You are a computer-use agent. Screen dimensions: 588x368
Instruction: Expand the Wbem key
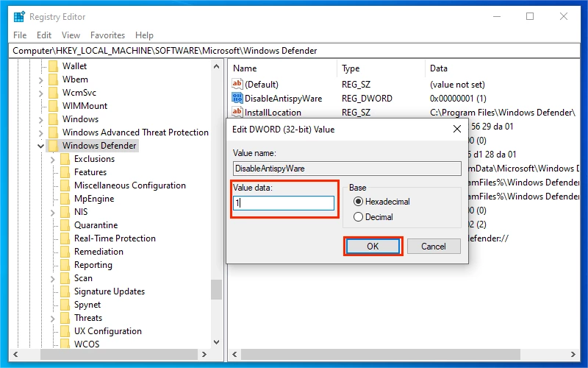[x=41, y=79]
